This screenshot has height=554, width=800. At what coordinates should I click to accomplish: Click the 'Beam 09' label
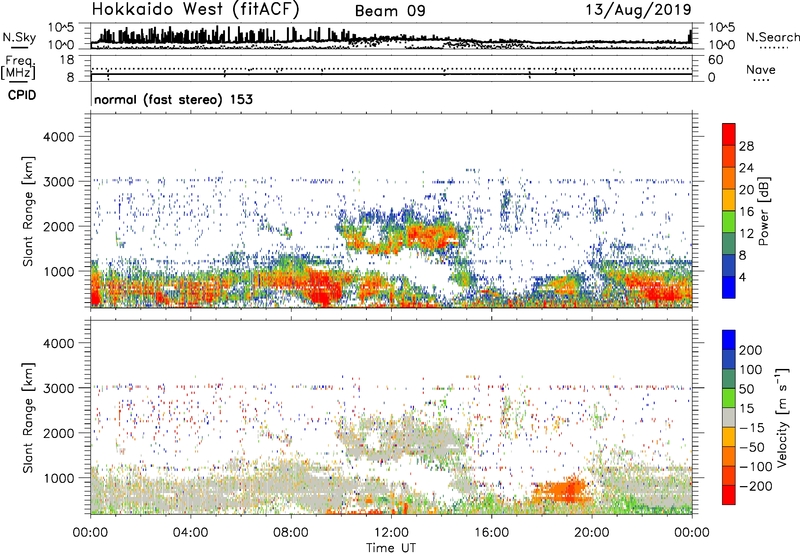click(390, 11)
